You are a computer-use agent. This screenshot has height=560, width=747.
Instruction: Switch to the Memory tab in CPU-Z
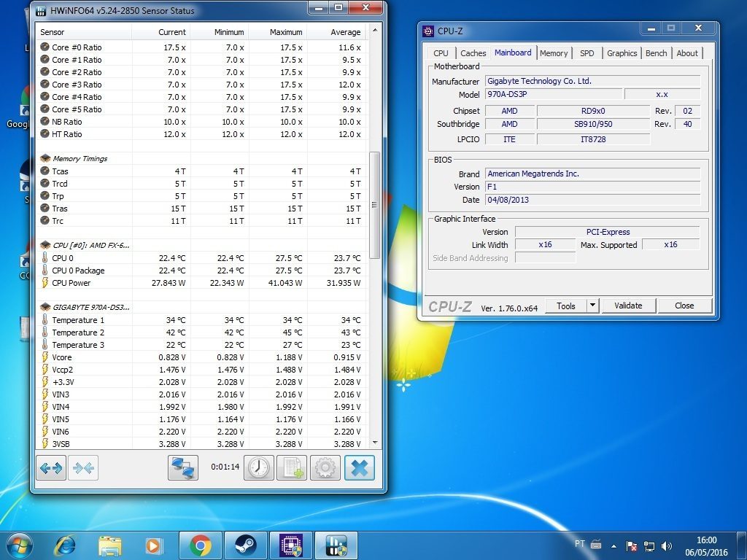[554, 53]
